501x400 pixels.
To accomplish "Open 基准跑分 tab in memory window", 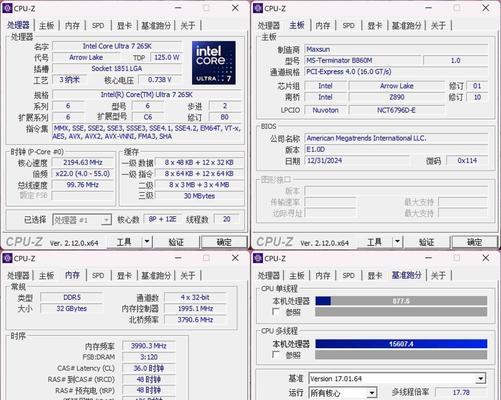I will pyautogui.click(x=156, y=275).
